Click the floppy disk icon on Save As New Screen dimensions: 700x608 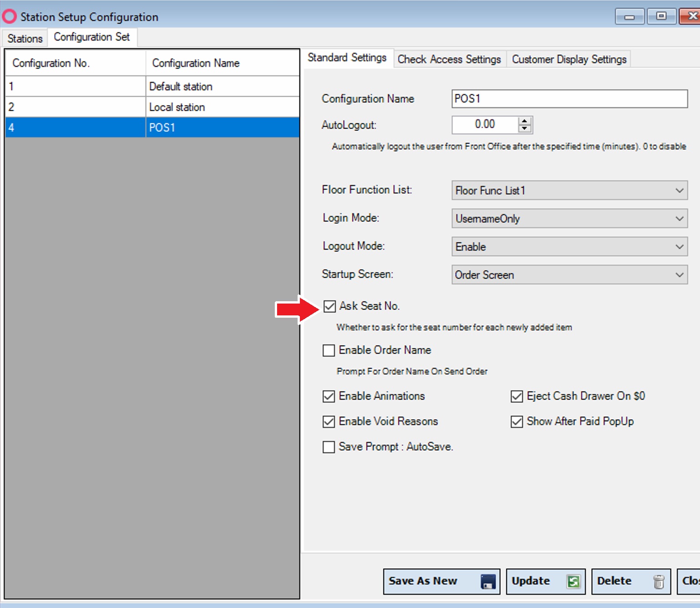point(488,582)
